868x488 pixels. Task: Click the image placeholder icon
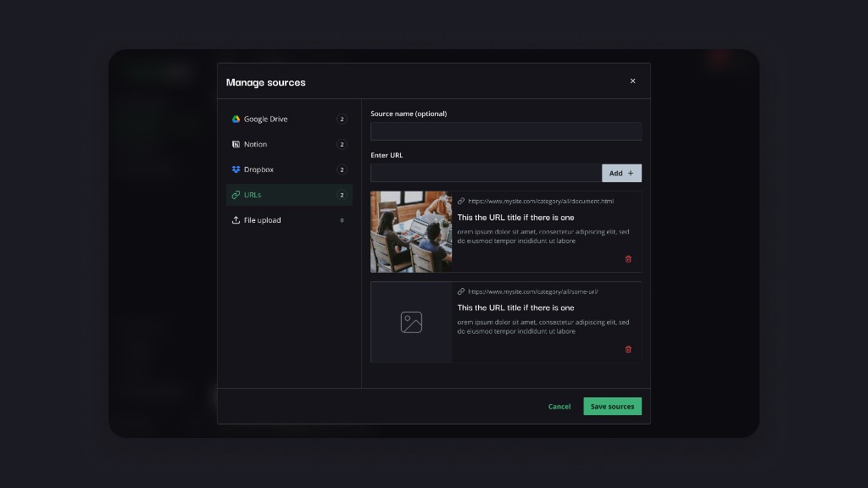[x=411, y=322]
